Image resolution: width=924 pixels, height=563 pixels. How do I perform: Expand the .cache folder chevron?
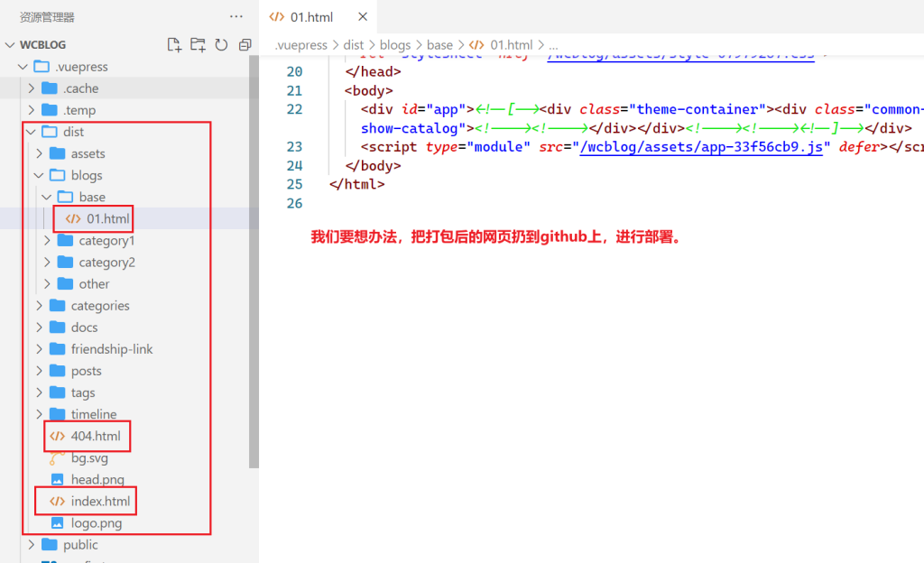click(x=32, y=88)
